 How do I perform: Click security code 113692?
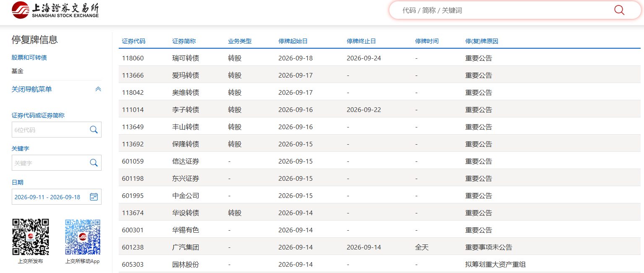tap(133, 144)
